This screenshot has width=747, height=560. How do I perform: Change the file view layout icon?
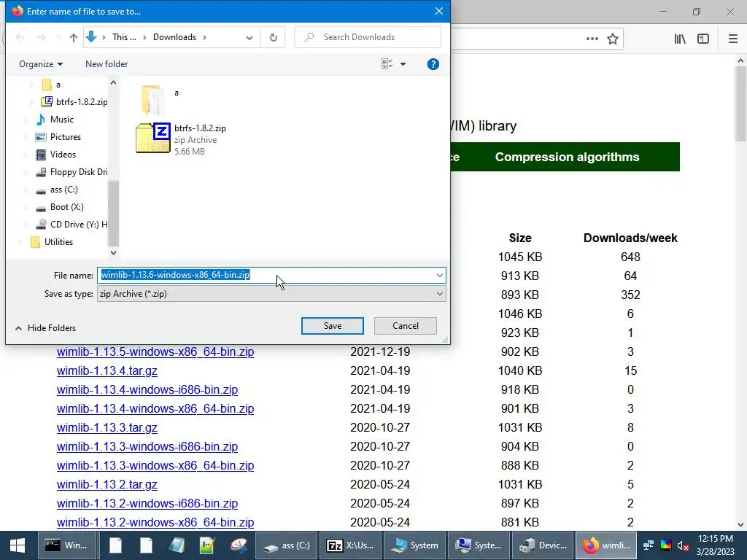[x=387, y=64]
